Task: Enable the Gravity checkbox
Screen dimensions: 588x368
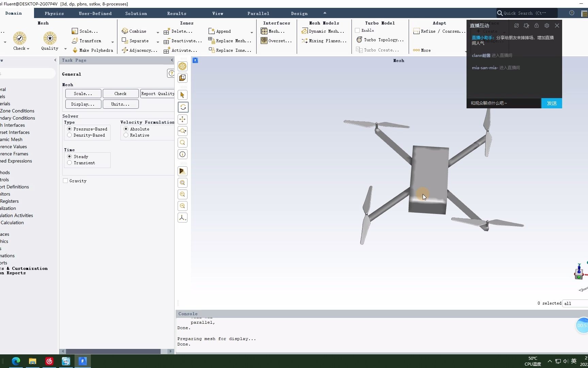Action: tap(65, 181)
